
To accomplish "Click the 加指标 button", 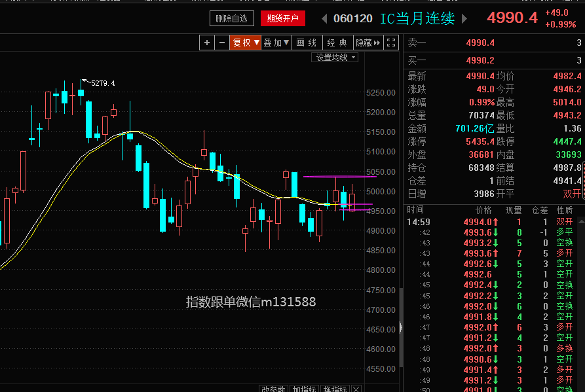I will pos(305,389).
